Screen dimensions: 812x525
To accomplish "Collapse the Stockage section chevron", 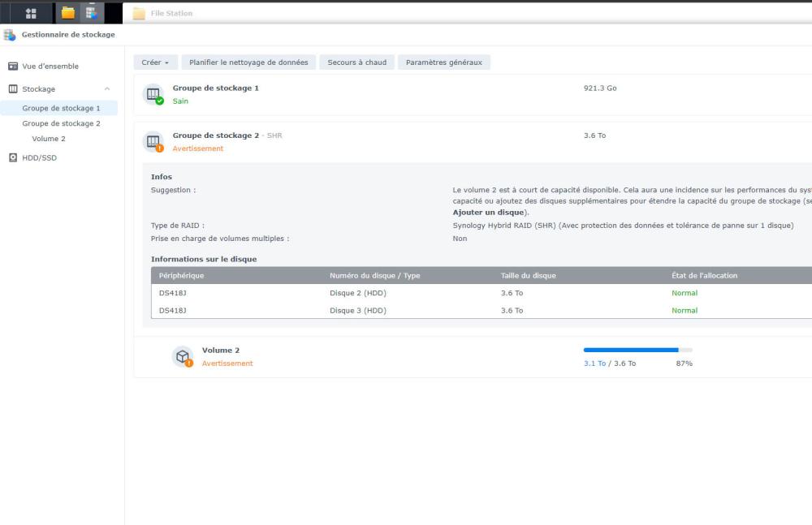I will (107, 89).
